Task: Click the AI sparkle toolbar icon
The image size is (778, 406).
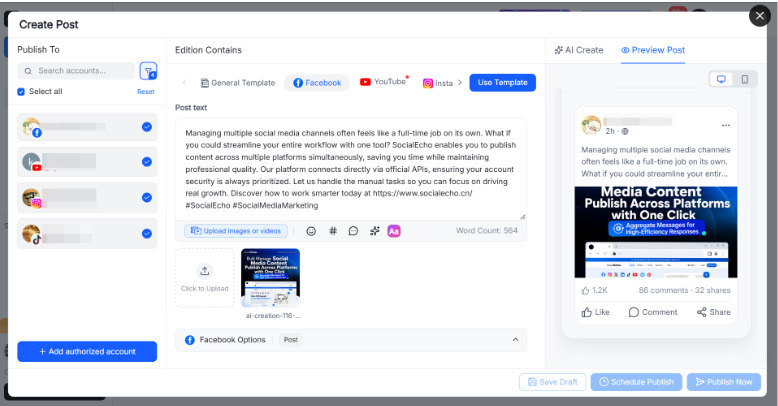Action: pos(375,231)
